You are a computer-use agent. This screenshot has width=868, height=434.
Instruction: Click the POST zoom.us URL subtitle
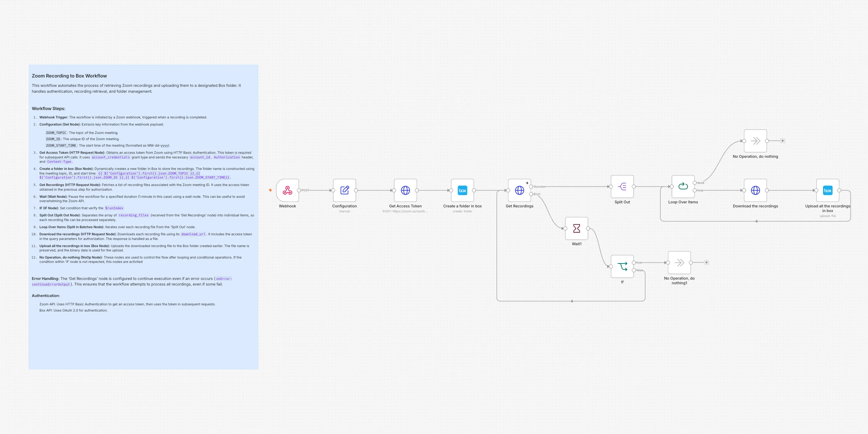[x=405, y=211]
